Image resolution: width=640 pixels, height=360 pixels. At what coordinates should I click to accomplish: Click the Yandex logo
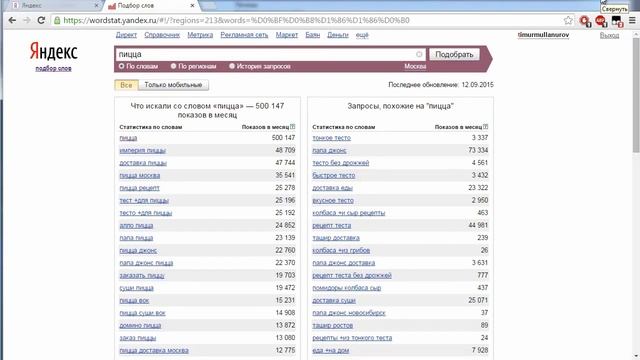point(53,52)
